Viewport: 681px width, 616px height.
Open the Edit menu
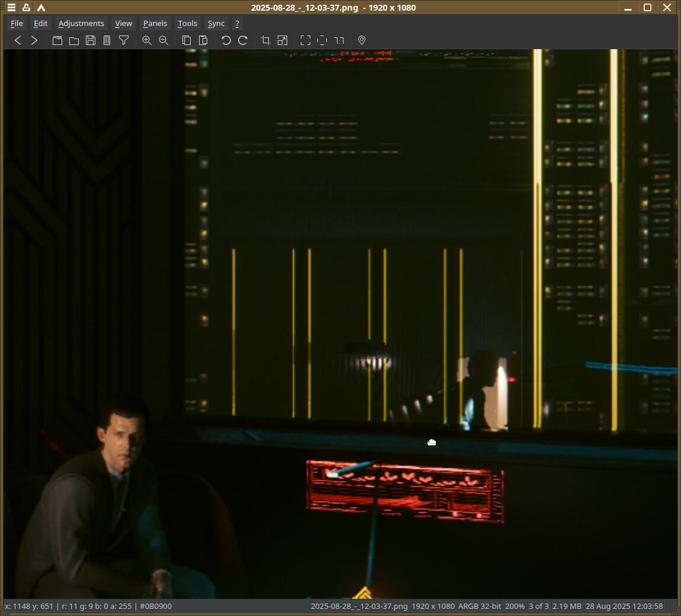point(40,24)
